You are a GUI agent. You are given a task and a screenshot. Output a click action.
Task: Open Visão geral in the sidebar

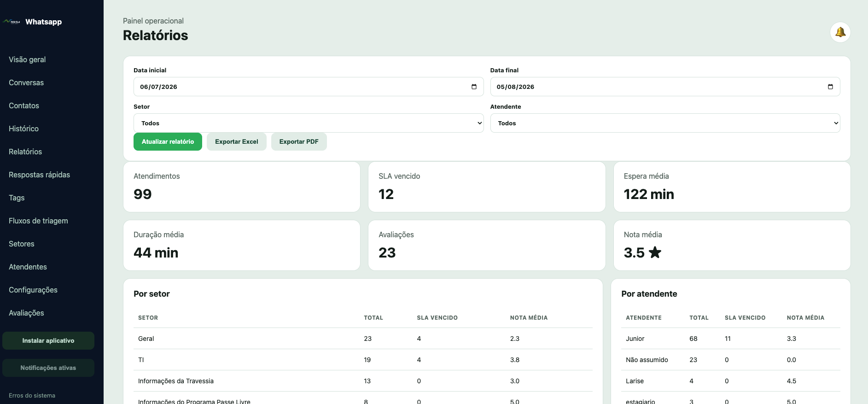tap(27, 59)
